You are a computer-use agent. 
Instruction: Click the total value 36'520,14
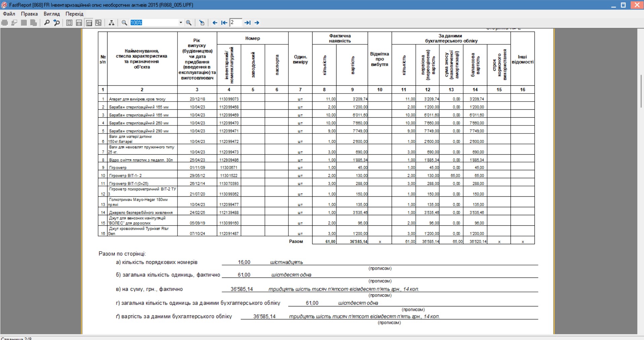(478, 241)
